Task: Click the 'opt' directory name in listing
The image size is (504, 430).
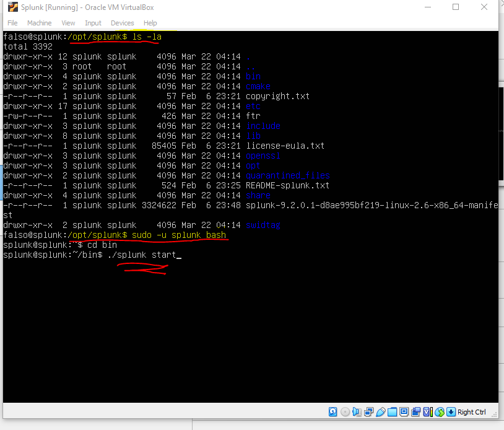Action: pos(253,165)
